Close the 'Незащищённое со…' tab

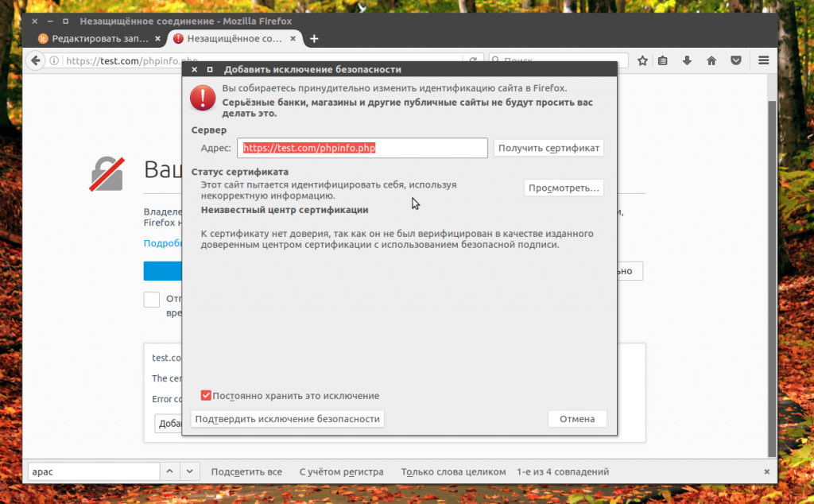[293, 39]
